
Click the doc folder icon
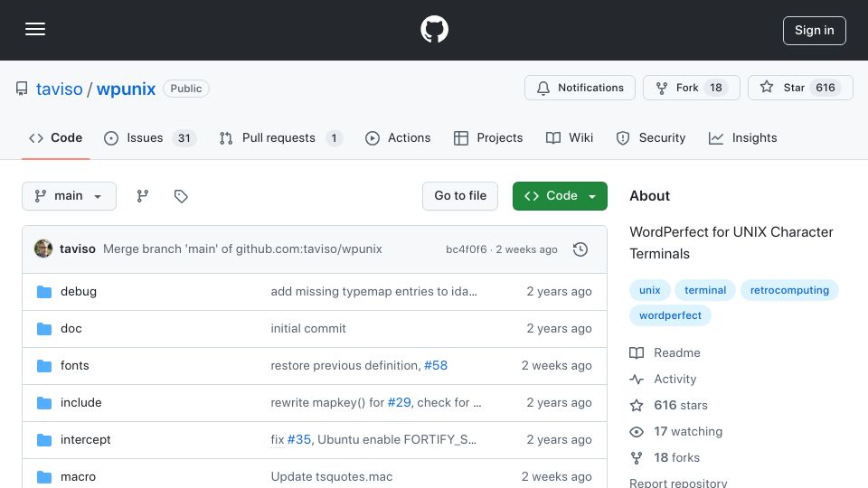tap(44, 329)
